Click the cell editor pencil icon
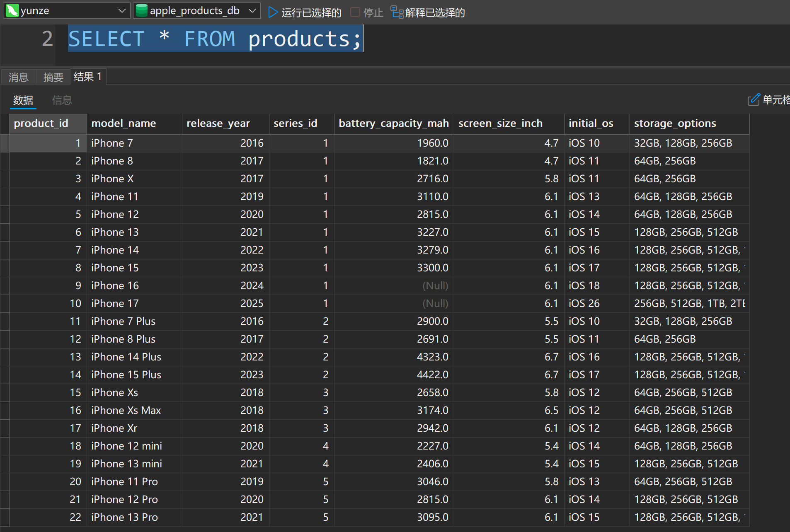 point(754,100)
